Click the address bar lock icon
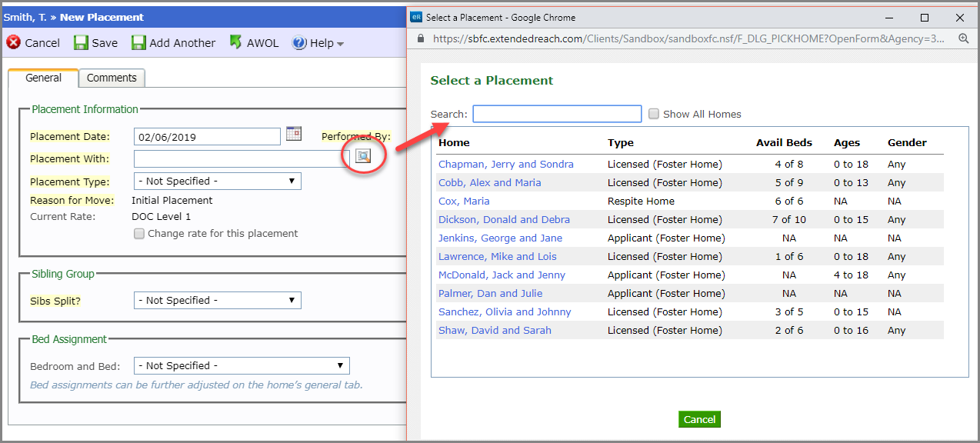This screenshot has height=443, width=980. [x=420, y=38]
